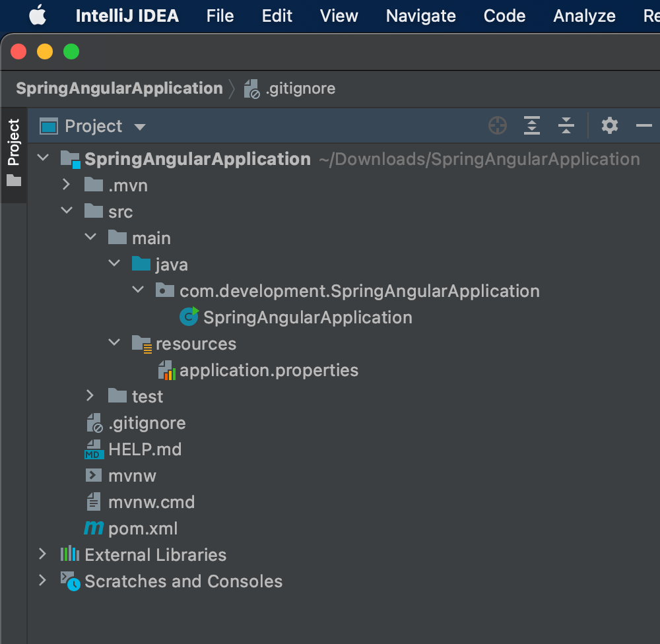Image resolution: width=660 pixels, height=644 pixels.
Task: Collapse the java source folder
Action: click(x=114, y=263)
